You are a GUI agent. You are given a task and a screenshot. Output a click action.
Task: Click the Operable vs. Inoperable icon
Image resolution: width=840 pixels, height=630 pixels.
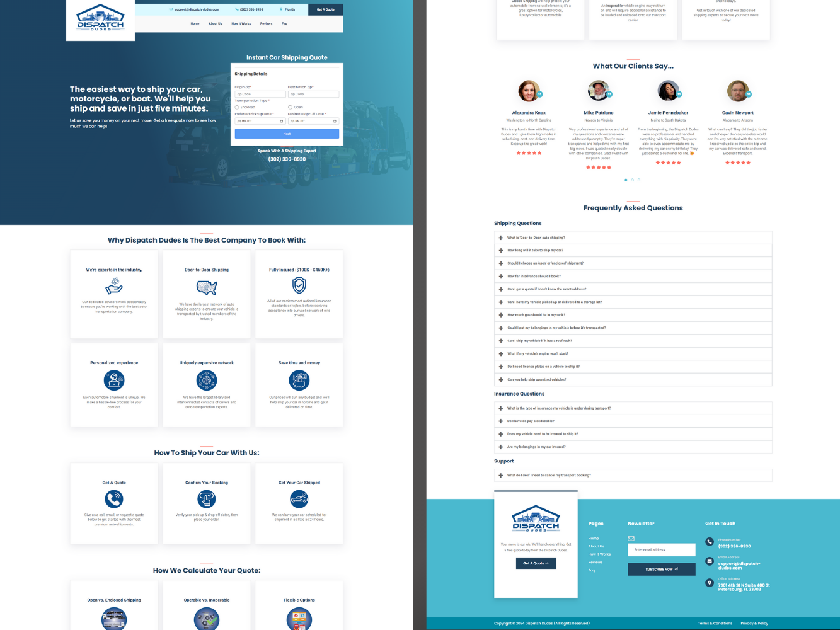pyautogui.click(x=207, y=619)
